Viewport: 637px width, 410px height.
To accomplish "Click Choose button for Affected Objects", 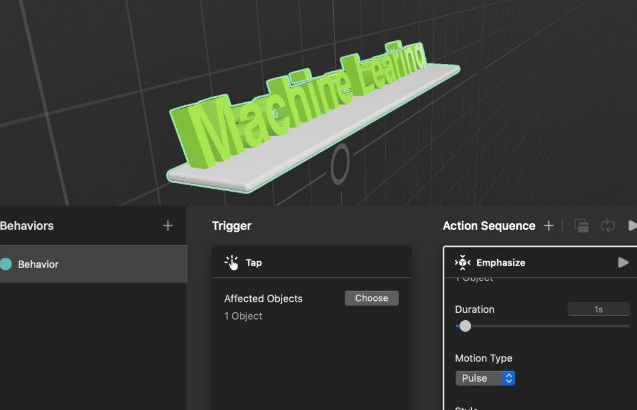I will pyautogui.click(x=371, y=298).
